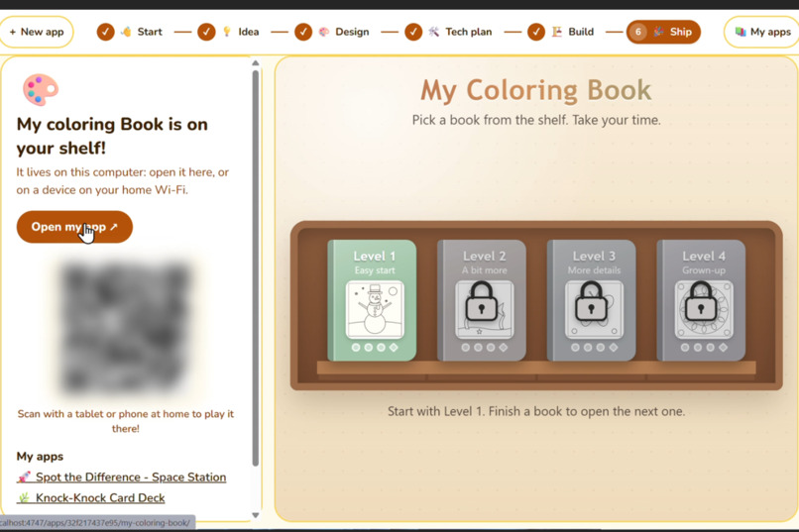Click the left panel scroll down arrow
The image size is (799, 532).
tap(256, 515)
